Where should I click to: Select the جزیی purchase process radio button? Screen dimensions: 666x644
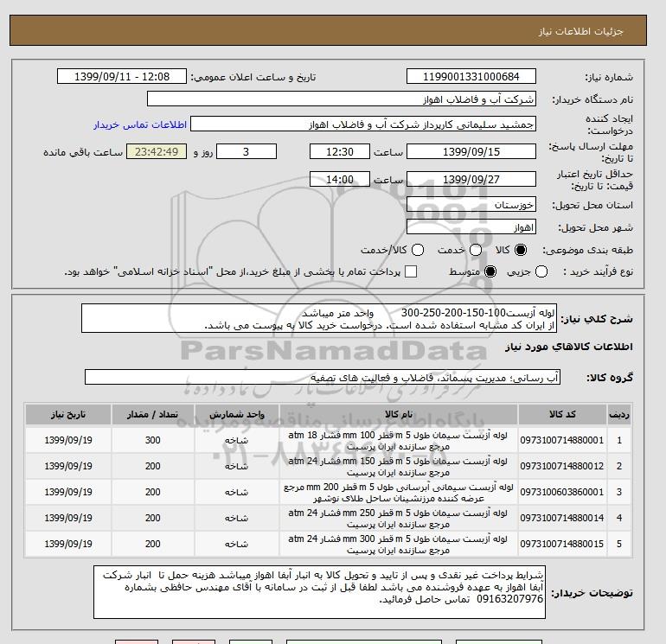[x=541, y=271]
